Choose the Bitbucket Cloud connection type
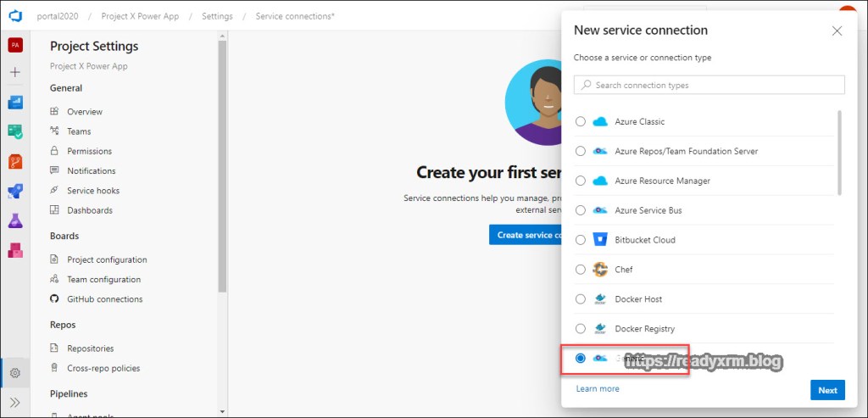868x418 pixels. coord(581,240)
